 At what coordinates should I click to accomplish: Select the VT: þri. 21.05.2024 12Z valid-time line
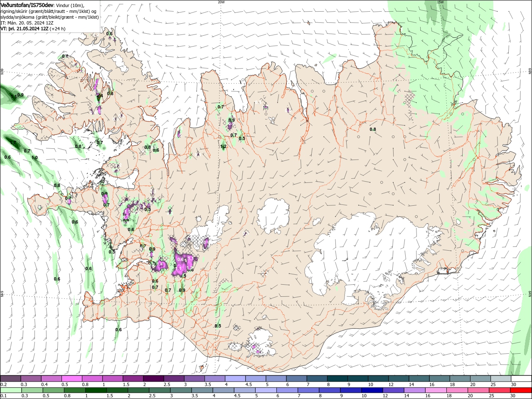click(x=24, y=29)
